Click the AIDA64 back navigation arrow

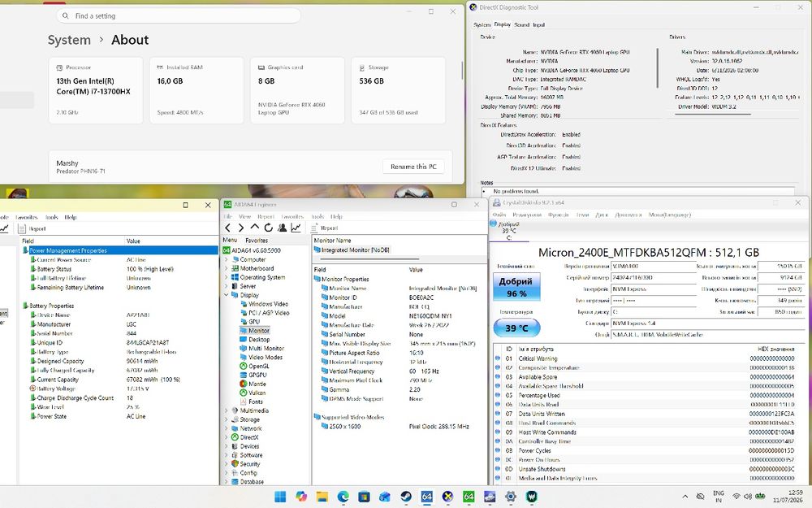pyautogui.click(x=228, y=228)
